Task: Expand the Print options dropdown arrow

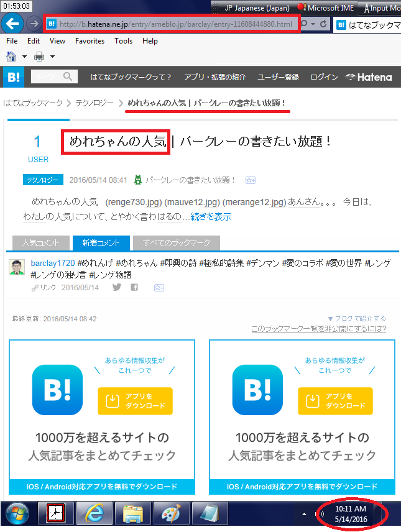Action: point(52,57)
